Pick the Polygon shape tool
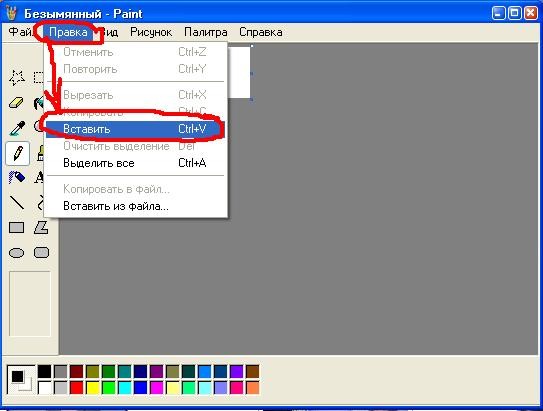 coord(41,228)
